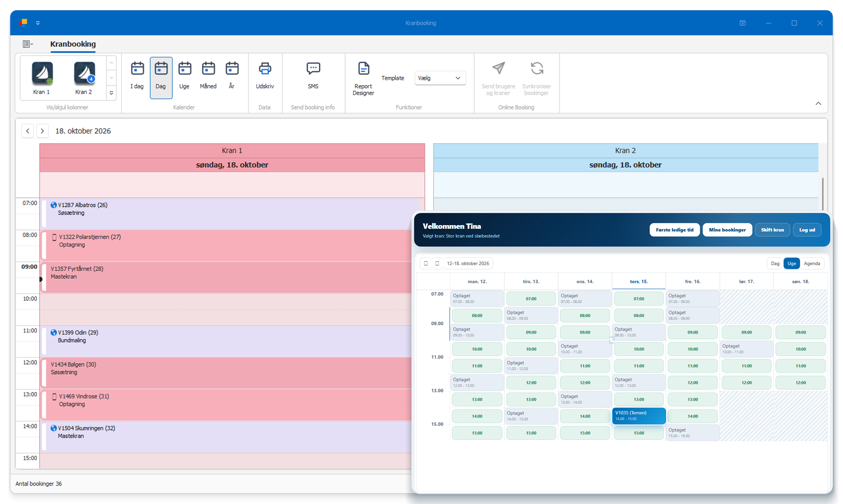Click Send brugere og kraner
The height and width of the screenshot is (504, 843).
click(498, 78)
